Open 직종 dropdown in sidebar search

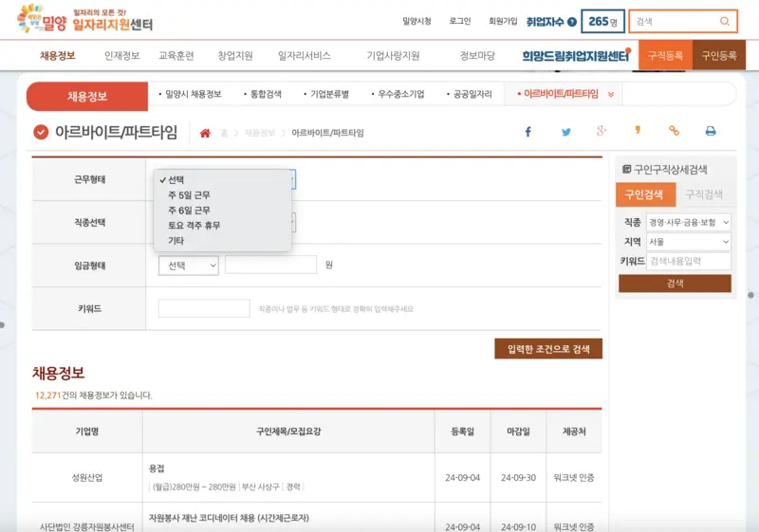689,223
